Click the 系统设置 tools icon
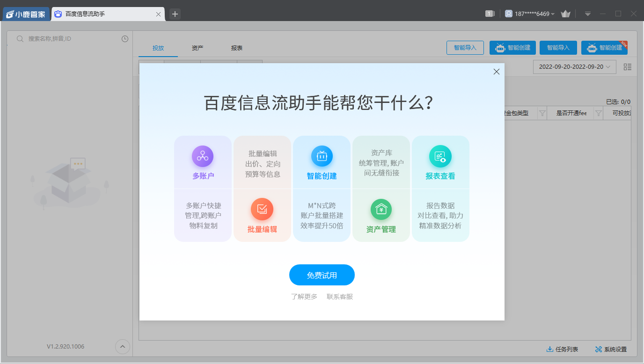644x364 pixels. [x=599, y=349]
